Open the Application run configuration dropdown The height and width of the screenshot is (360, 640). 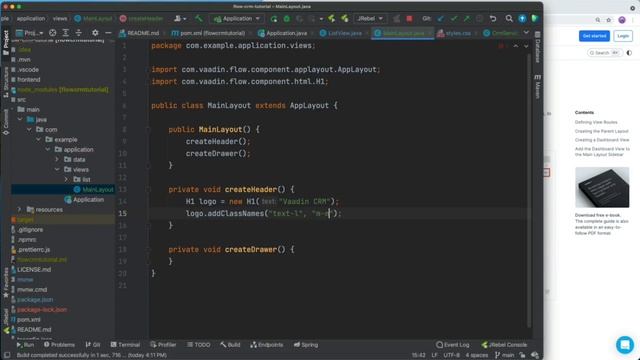(x=237, y=18)
